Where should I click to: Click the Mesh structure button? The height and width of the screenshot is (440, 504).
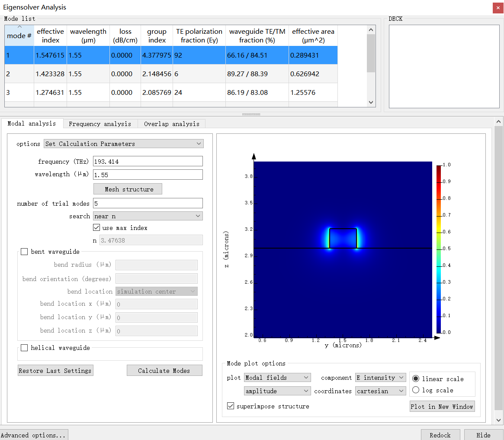tap(128, 189)
